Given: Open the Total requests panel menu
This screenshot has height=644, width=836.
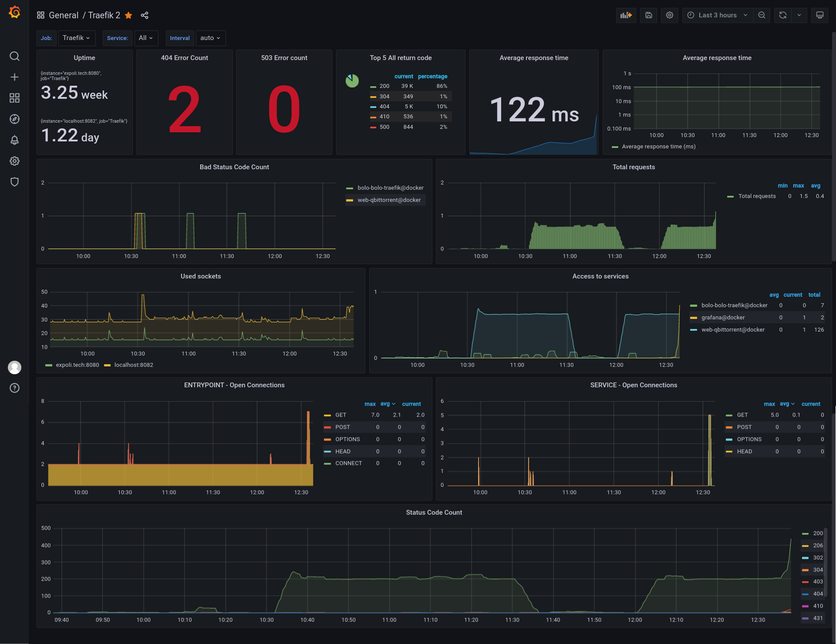Looking at the screenshot, I should pyautogui.click(x=634, y=167).
